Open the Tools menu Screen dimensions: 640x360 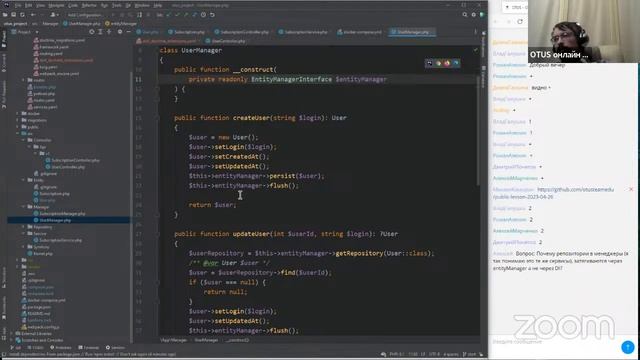[x=117, y=5]
